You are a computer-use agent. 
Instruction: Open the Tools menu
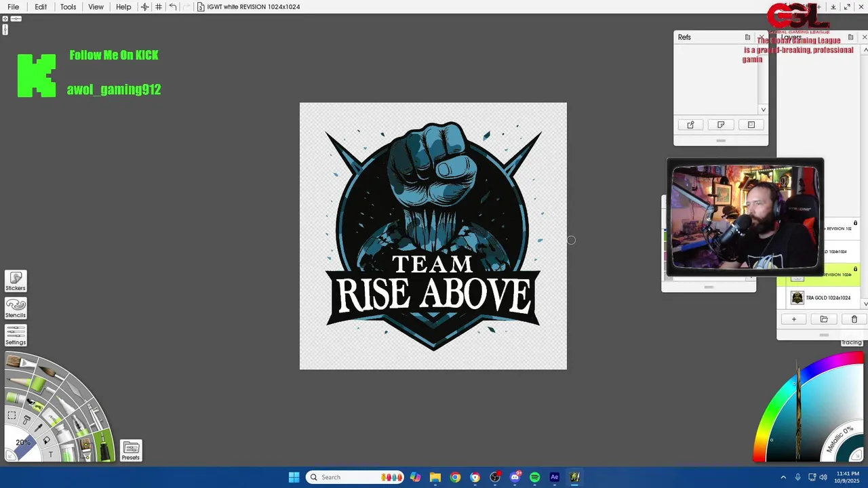pos(68,7)
